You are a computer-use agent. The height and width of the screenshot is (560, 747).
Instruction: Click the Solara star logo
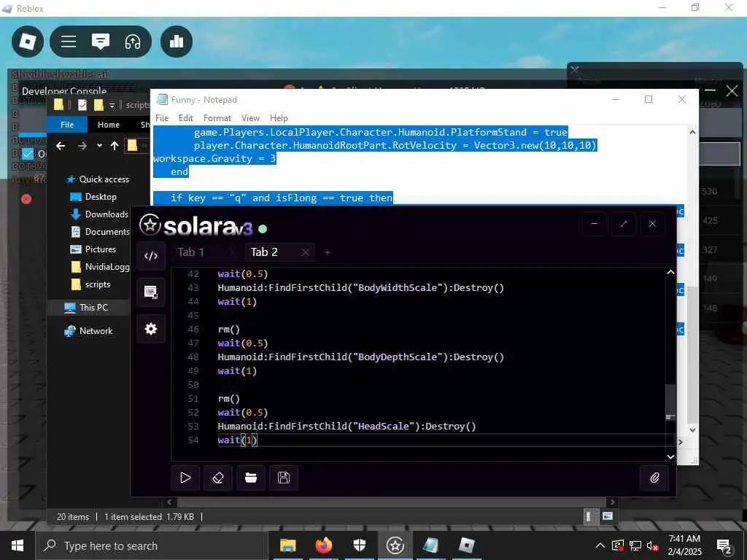(x=150, y=225)
